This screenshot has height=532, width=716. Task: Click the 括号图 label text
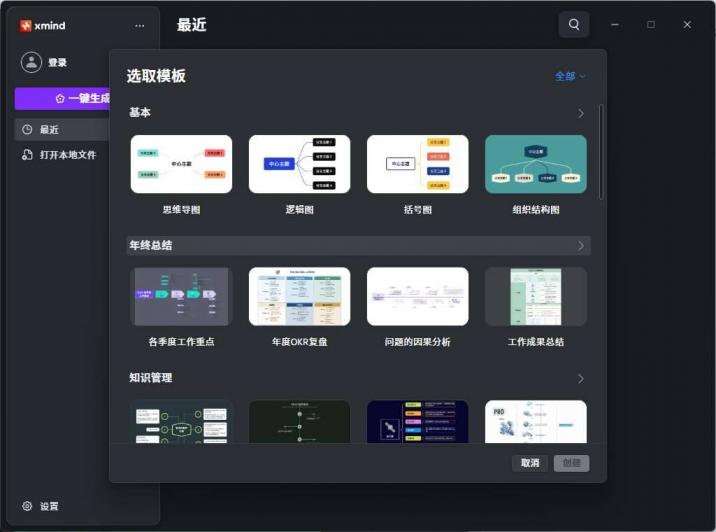pyautogui.click(x=418, y=210)
